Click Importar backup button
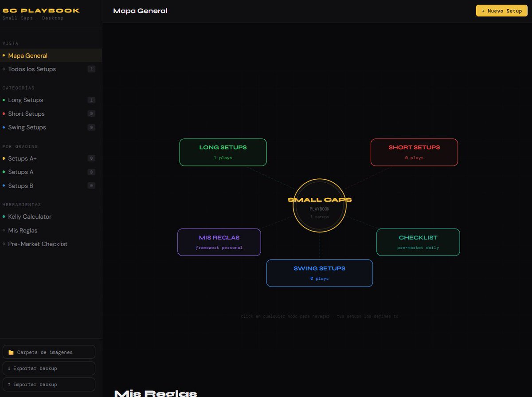Image resolution: width=532 pixels, height=397 pixels. coord(49,385)
